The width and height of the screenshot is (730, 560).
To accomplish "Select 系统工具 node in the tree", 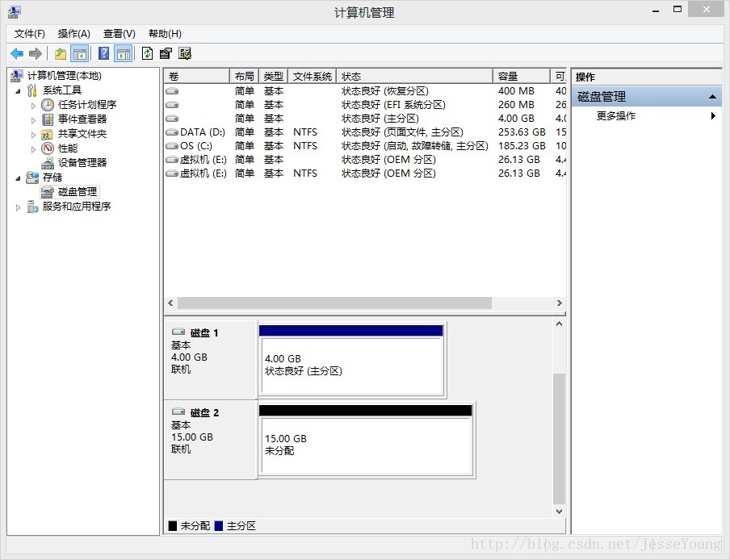I will tap(62, 90).
